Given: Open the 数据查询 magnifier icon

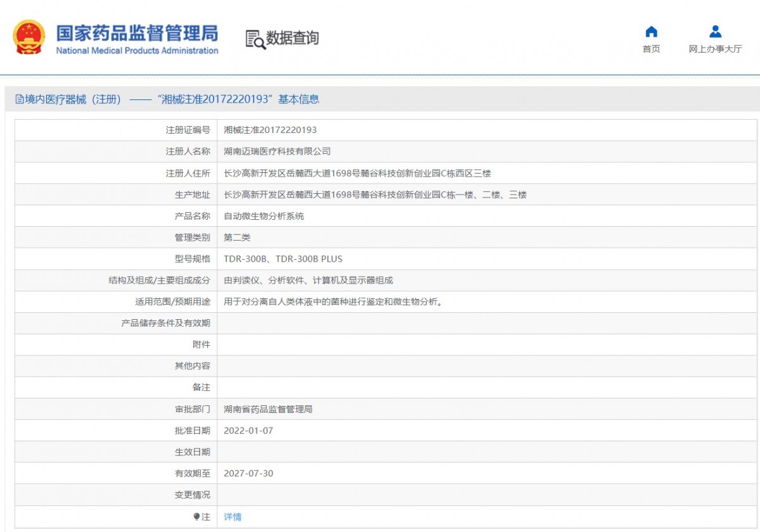Looking at the screenshot, I should (x=255, y=39).
